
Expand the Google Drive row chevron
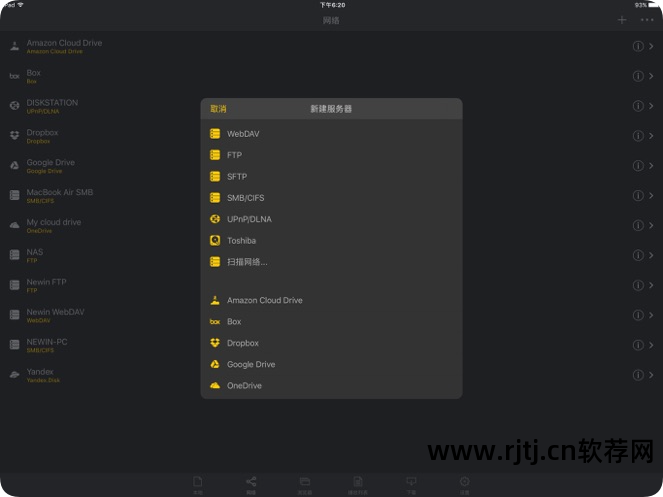651,165
